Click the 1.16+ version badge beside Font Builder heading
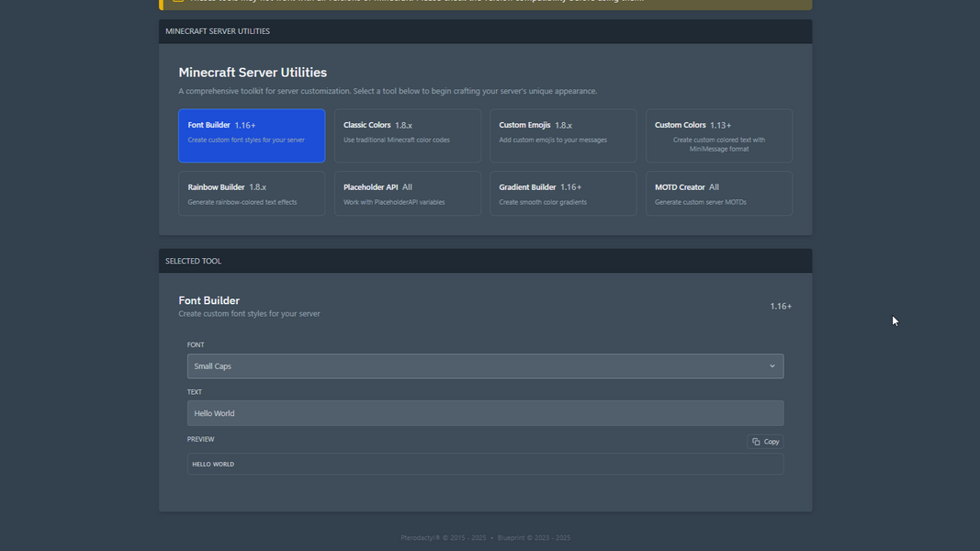 coord(781,306)
